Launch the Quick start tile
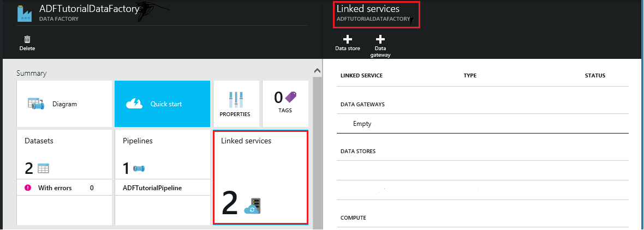 [162, 104]
